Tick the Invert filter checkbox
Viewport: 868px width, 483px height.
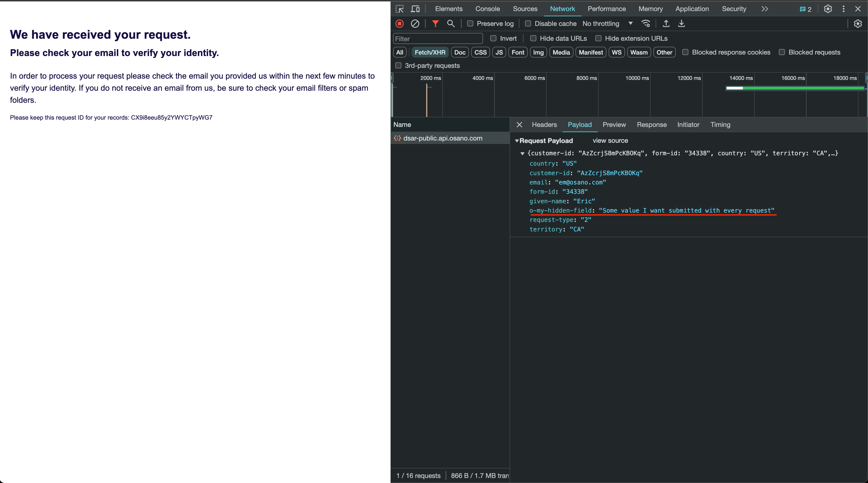[493, 38]
